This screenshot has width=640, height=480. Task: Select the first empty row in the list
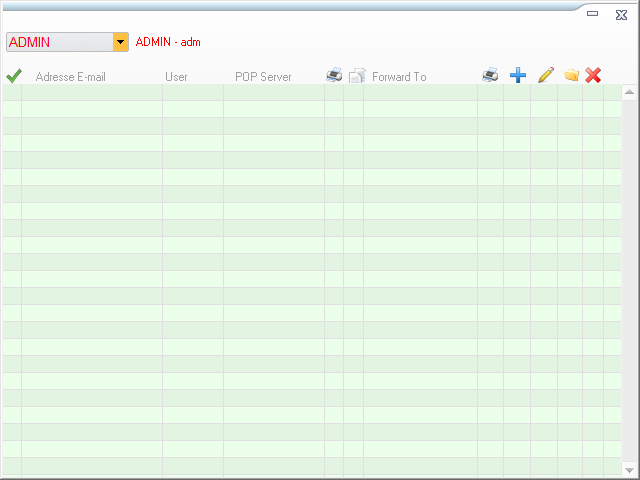300,93
